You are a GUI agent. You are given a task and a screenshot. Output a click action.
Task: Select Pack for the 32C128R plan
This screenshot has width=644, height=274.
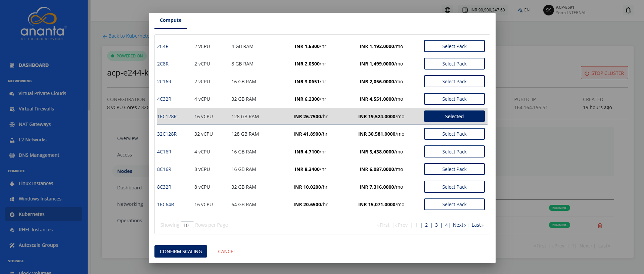pyautogui.click(x=454, y=134)
